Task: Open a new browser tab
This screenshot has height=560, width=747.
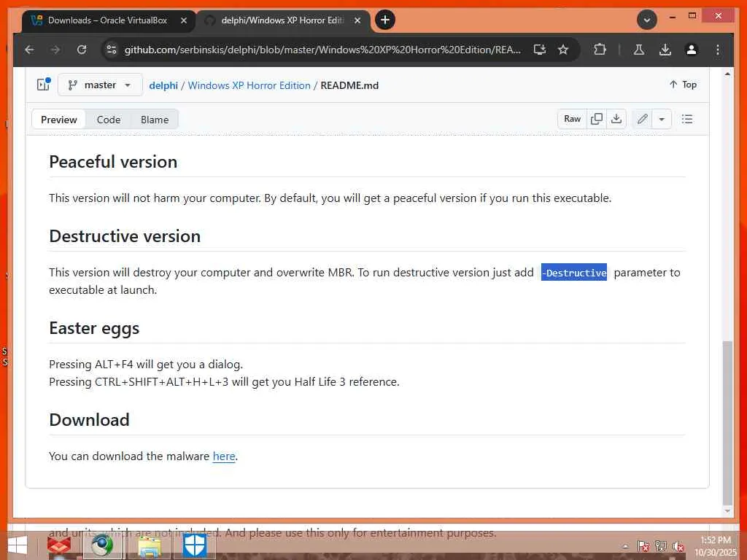Action: point(385,20)
